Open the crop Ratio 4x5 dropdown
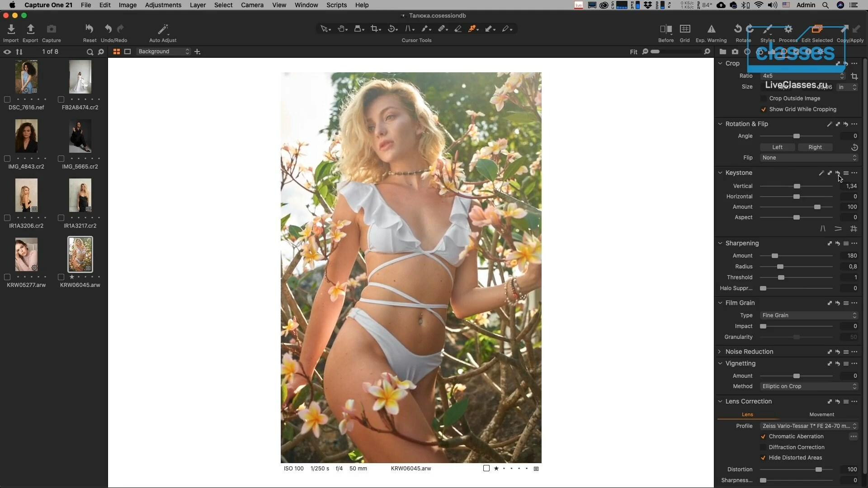Image resolution: width=868 pixels, height=488 pixels. coord(802,76)
